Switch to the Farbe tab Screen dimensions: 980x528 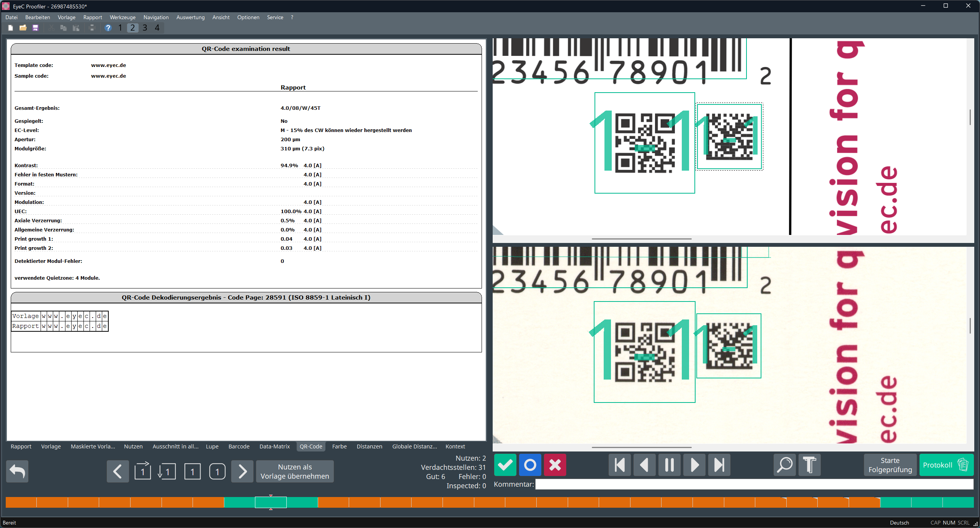coord(339,447)
